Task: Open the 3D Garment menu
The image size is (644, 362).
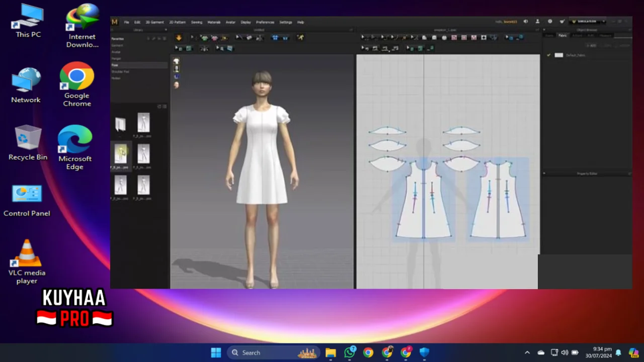Action: (x=155, y=22)
